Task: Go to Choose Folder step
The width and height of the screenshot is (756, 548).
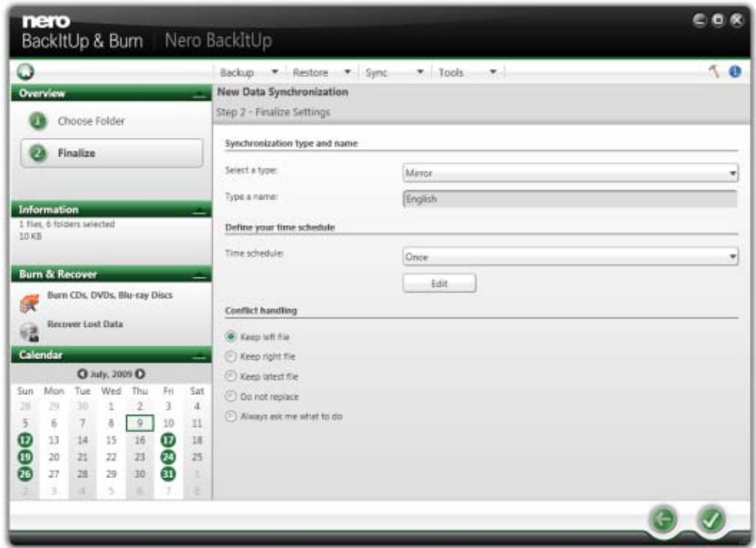Action: click(x=91, y=121)
